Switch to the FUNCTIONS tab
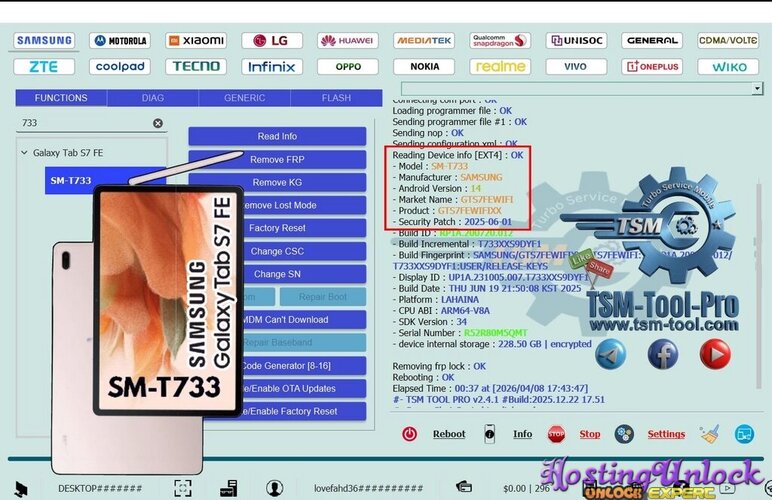This screenshot has width=772, height=500. [61, 98]
